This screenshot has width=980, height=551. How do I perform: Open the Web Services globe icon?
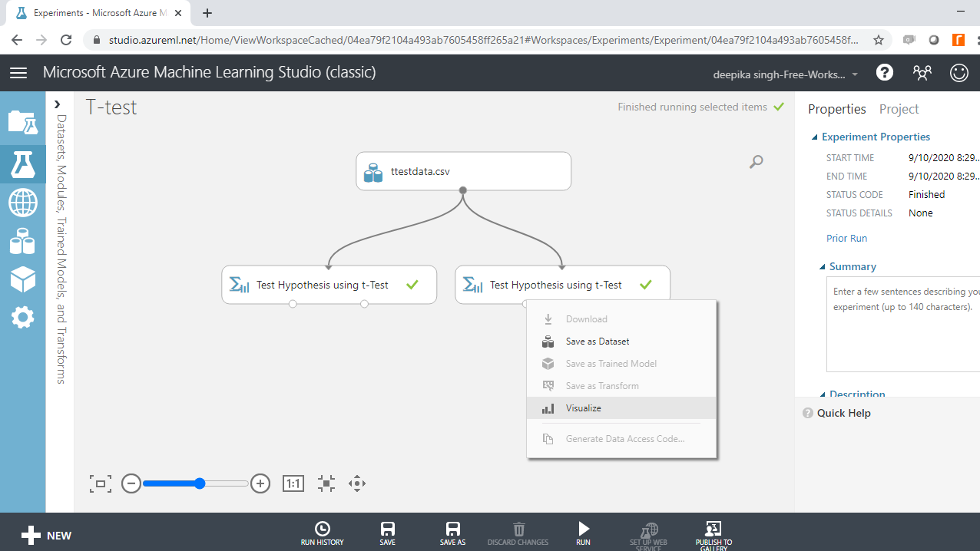click(x=22, y=203)
